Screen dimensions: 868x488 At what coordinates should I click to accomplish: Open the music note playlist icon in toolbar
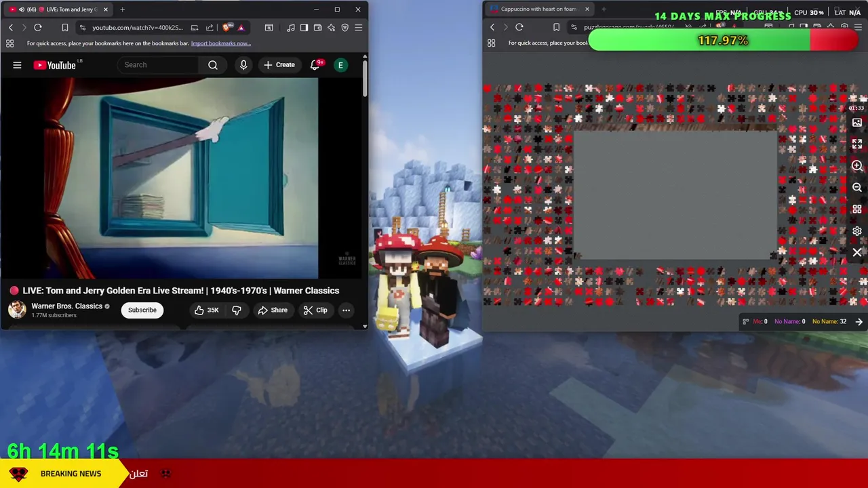tap(291, 28)
